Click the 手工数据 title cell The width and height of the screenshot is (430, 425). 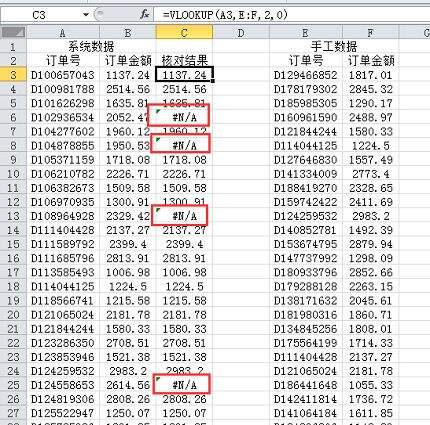[x=334, y=47]
